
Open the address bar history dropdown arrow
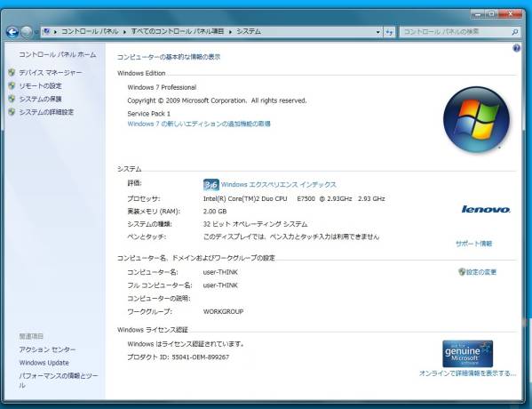[x=378, y=32]
